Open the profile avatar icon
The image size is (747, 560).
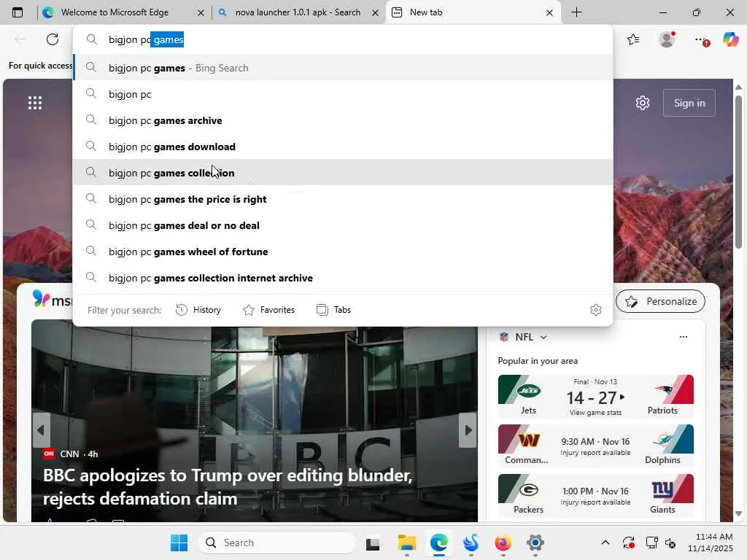(667, 39)
